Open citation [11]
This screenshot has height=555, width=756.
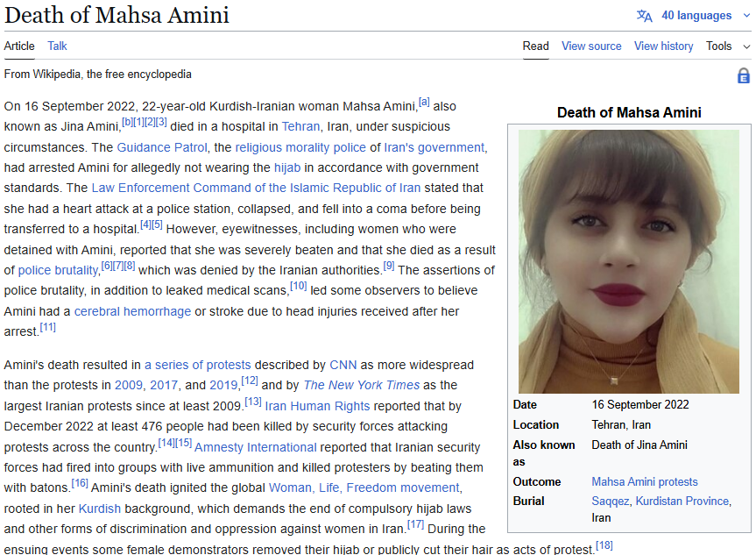click(47, 327)
